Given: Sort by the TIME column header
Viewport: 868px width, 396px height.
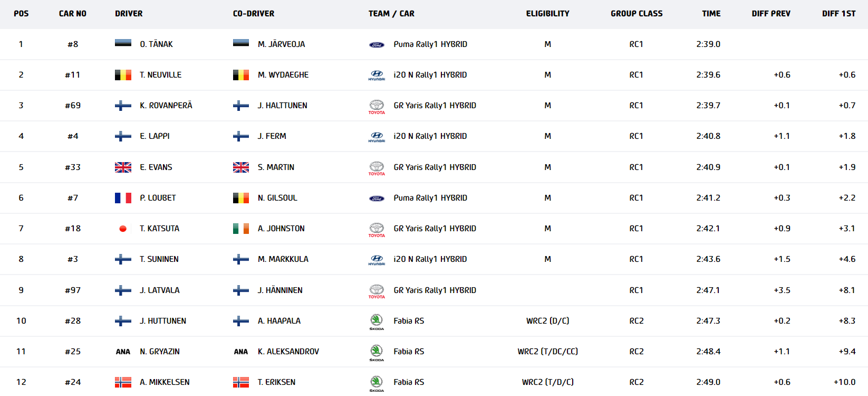Looking at the screenshot, I should [711, 14].
